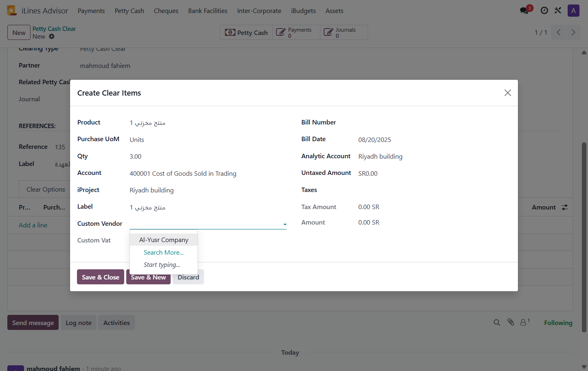Open the debug tools icon
This screenshot has height=371, width=588.
(558, 11)
